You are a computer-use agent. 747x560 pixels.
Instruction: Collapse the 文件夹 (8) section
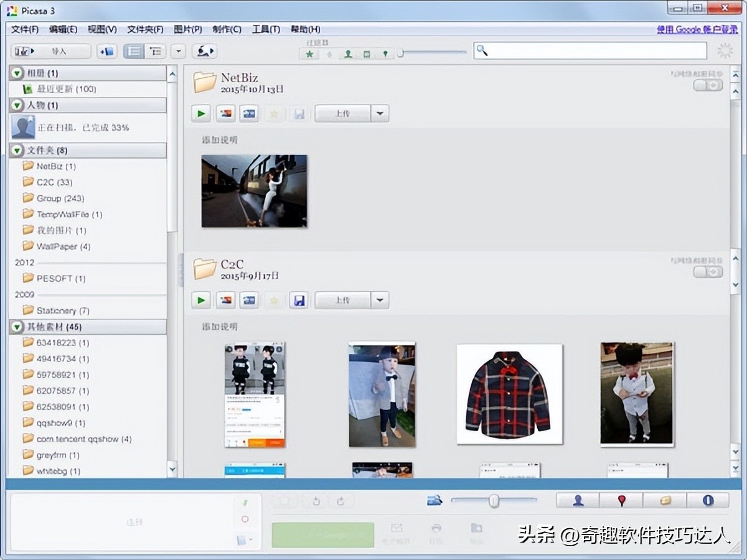[17, 150]
